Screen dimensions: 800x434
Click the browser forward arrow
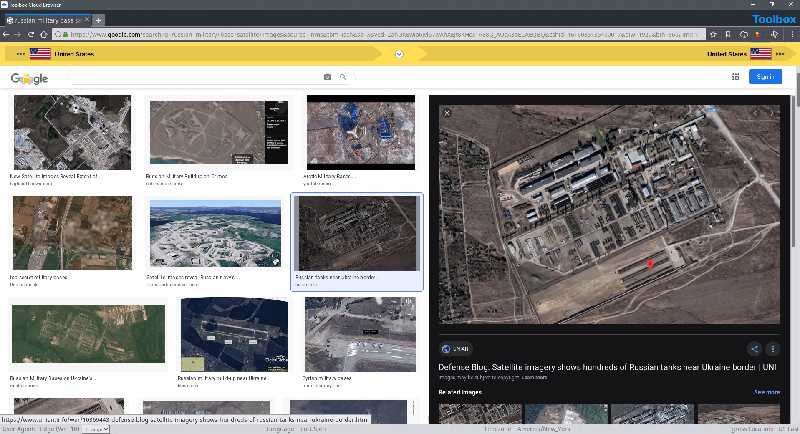point(18,34)
